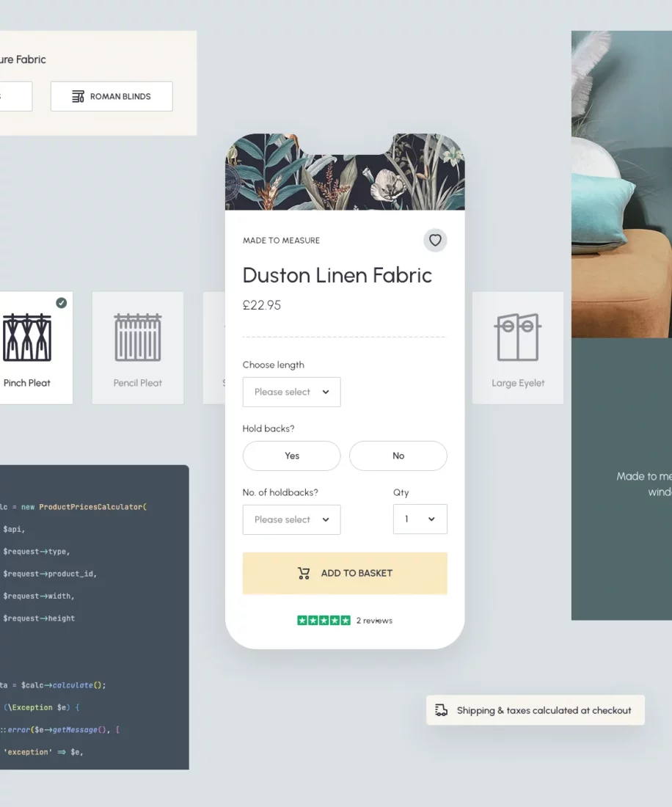Toggle Yes for Hold backs
Screen dimensions: 672x807
[x=291, y=456]
